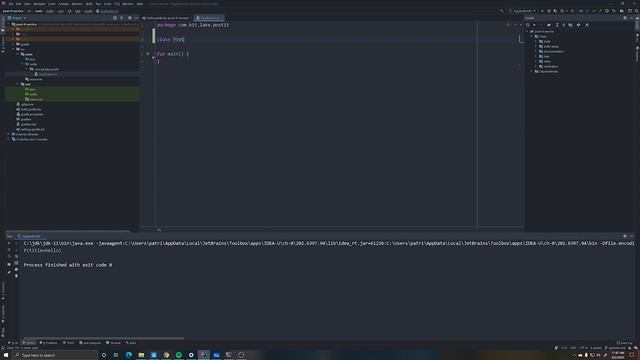Collapse the main folder in project tree
Screen dimensions: 640x360
pos(18,54)
